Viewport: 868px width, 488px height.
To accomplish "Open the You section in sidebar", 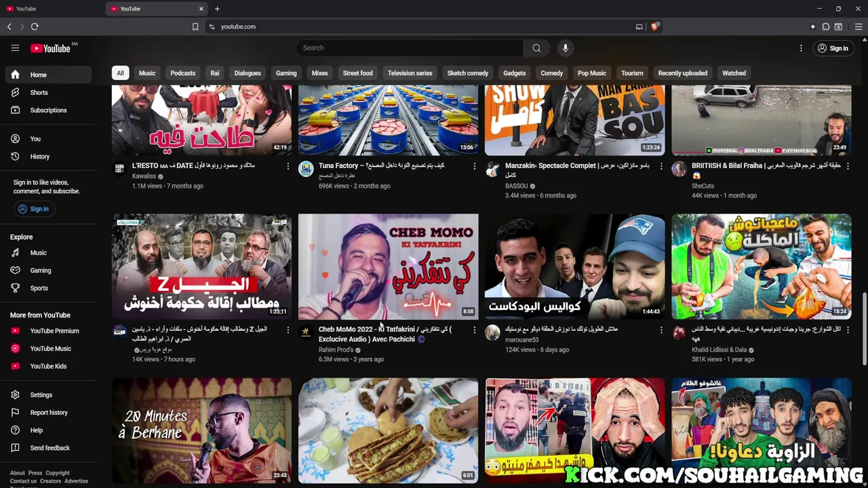I will click(48, 138).
